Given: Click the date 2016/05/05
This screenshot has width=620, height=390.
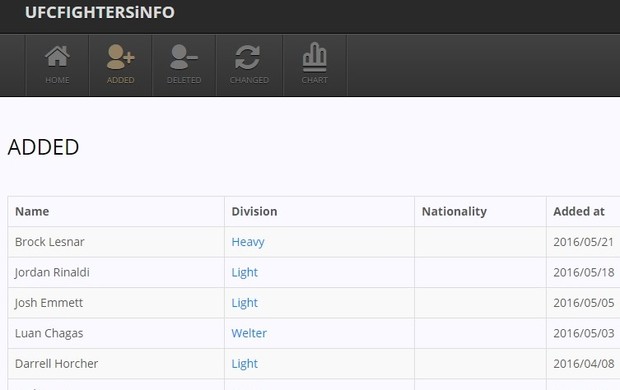Looking at the screenshot, I should [584, 303].
